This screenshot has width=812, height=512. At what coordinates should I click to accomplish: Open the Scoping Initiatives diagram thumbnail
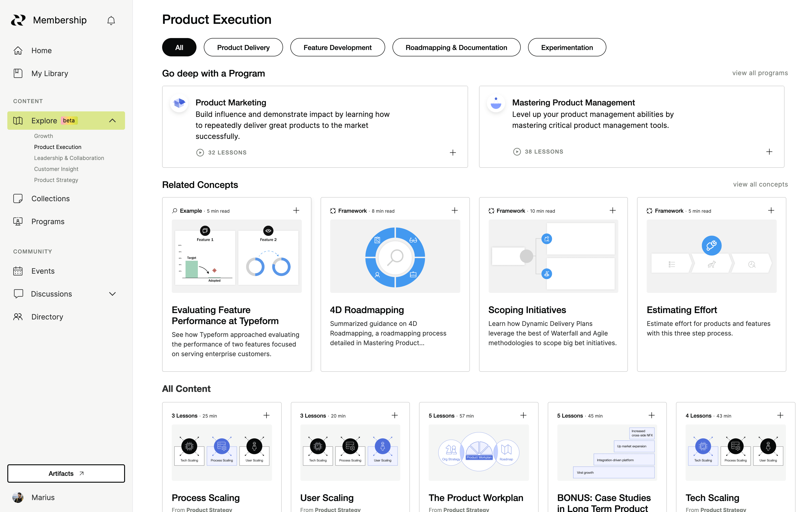click(x=553, y=256)
